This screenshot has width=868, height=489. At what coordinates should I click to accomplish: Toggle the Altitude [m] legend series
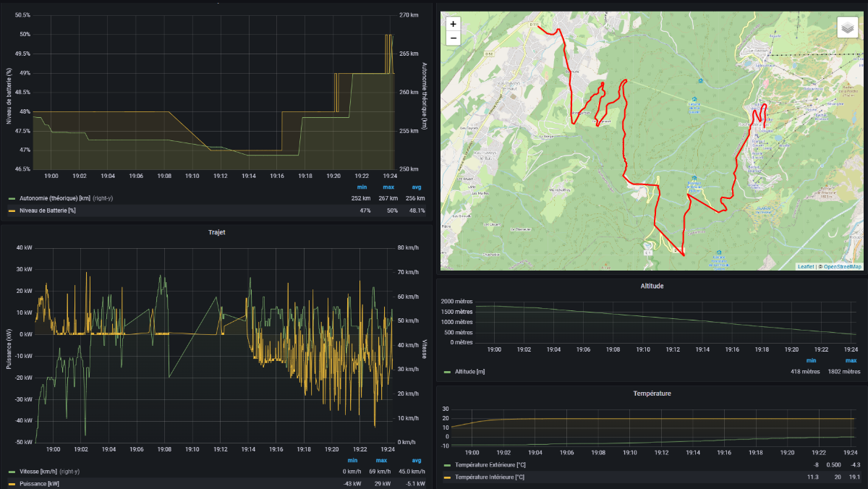click(469, 371)
